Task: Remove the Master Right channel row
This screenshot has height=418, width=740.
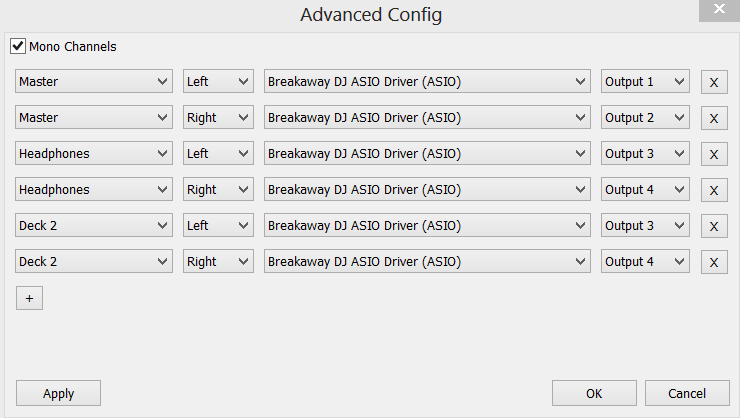Action: coord(714,118)
